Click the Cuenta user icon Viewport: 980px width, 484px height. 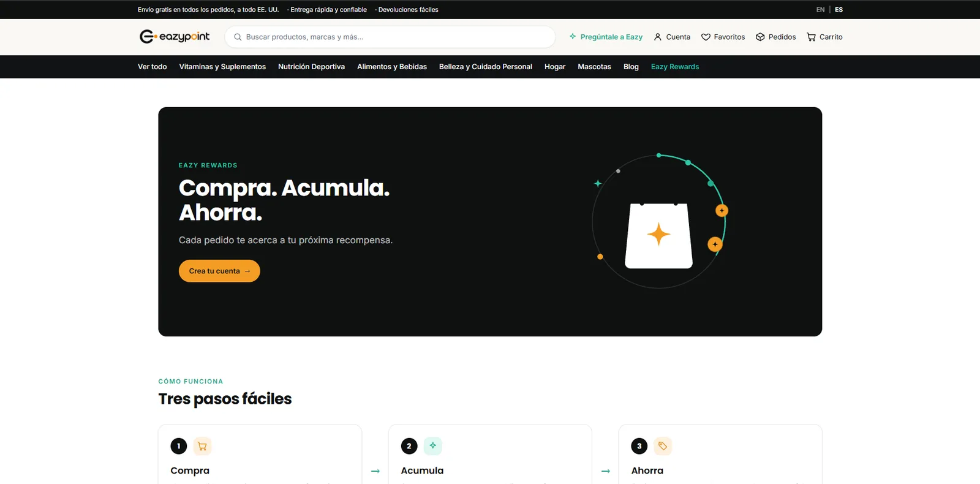658,37
